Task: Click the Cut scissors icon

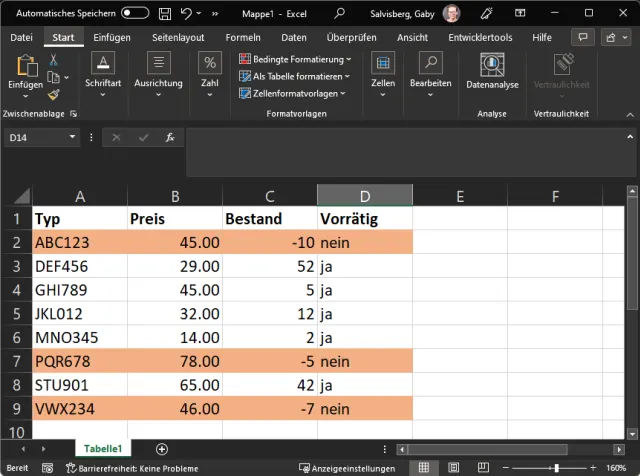Action: click(x=53, y=60)
